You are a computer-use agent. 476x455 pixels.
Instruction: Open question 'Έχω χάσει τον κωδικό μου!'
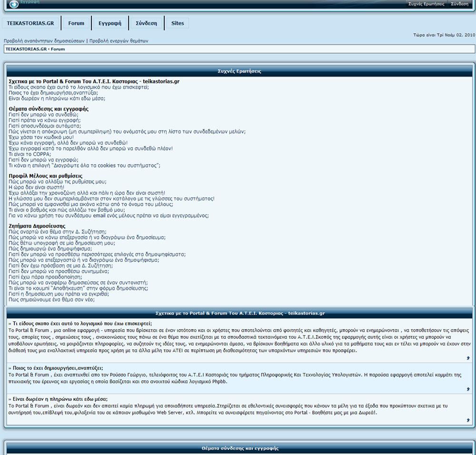pos(41,137)
